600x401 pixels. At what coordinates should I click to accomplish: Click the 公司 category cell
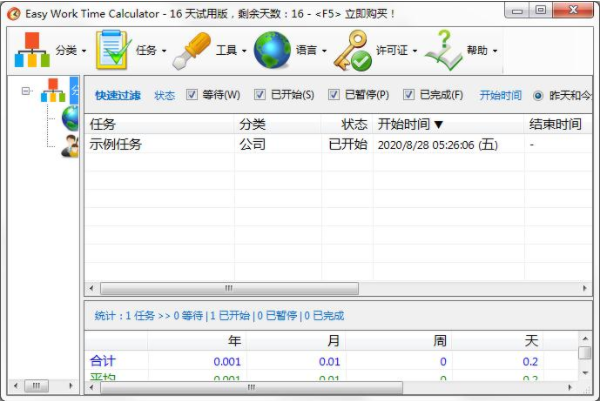[253, 145]
